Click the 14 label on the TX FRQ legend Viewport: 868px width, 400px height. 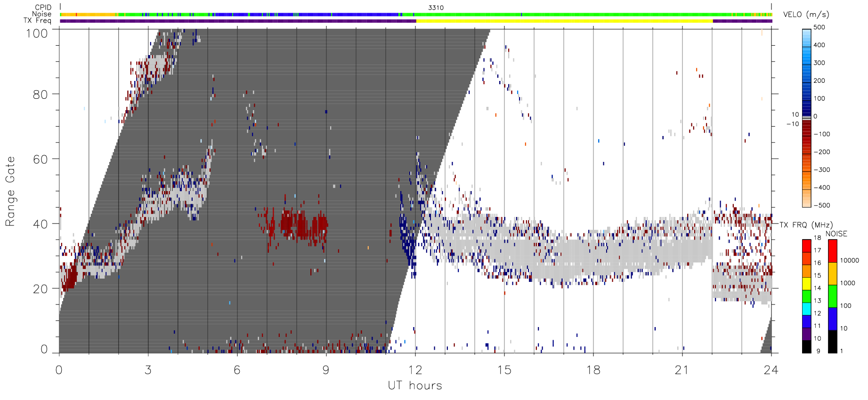click(x=817, y=288)
